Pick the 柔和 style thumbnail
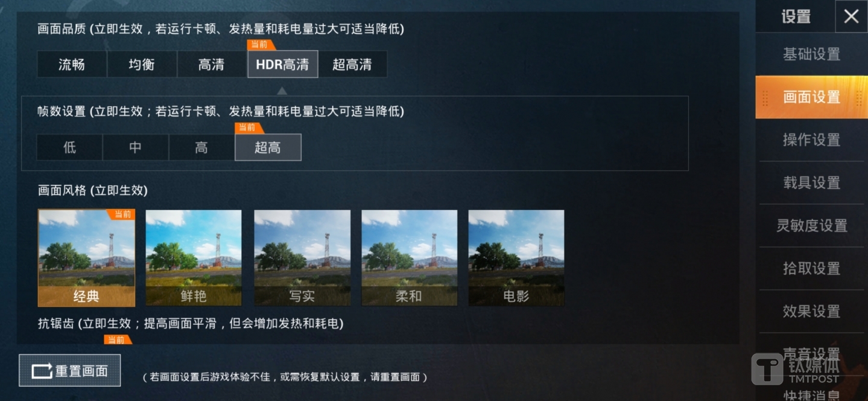Viewport: 868px width, 401px height. (x=410, y=258)
